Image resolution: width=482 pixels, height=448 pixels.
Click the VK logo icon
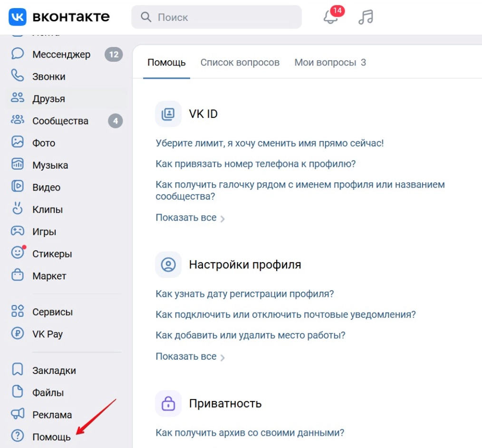tap(18, 17)
